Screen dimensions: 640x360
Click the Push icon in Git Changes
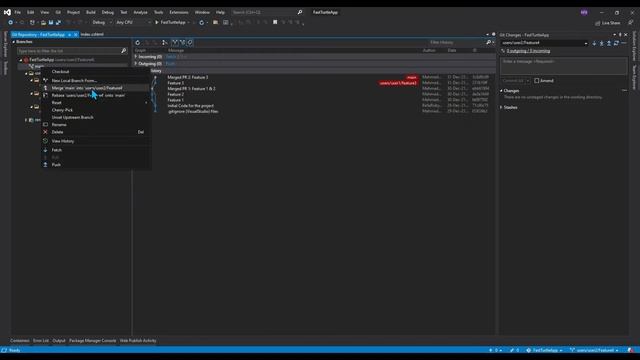click(609, 43)
